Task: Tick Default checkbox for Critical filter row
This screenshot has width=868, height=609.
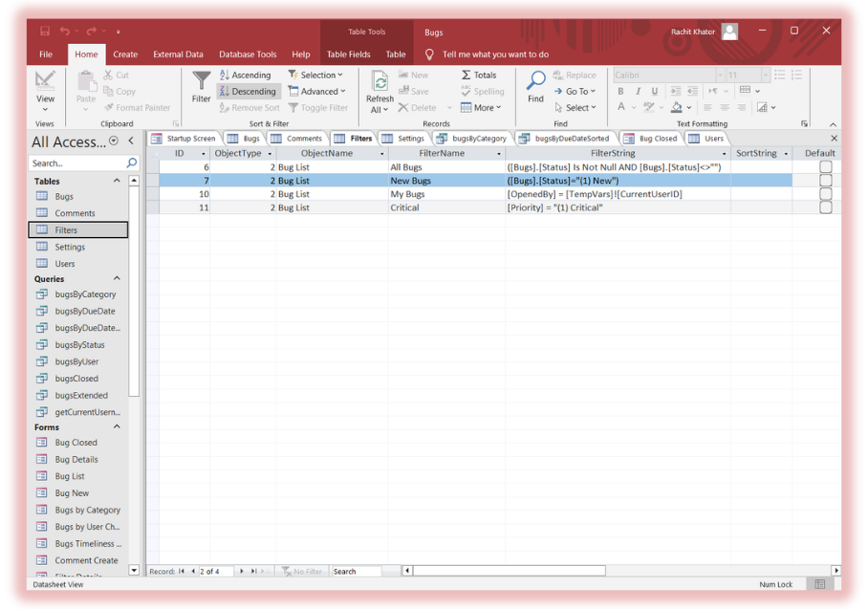Action: [825, 207]
